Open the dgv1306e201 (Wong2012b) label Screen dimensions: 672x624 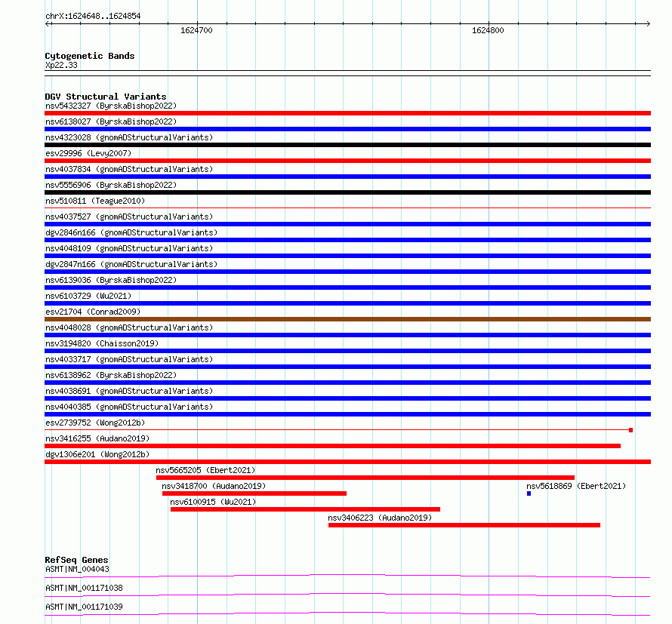[97, 454]
